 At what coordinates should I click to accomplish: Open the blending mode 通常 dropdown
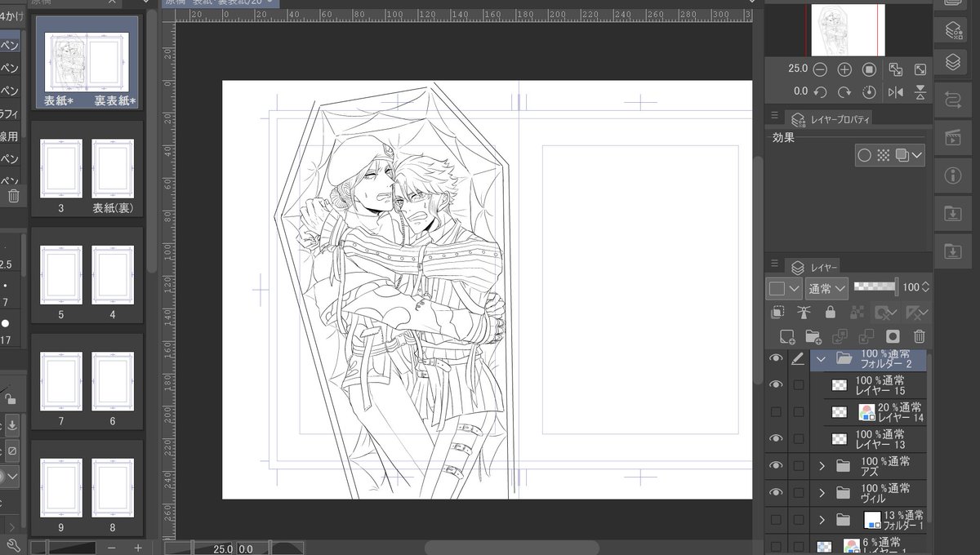[826, 288]
